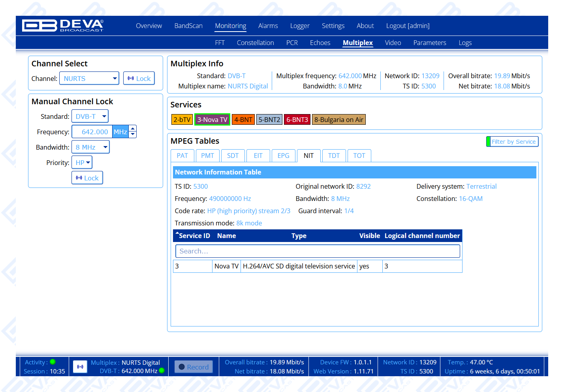
Task: Select the 3-Nova TV service
Action: (x=212, y=120)
